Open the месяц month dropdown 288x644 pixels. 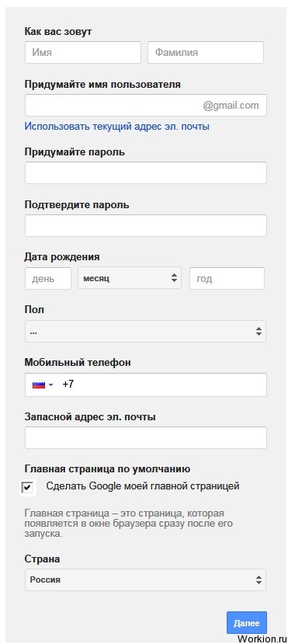click(130, 278)
